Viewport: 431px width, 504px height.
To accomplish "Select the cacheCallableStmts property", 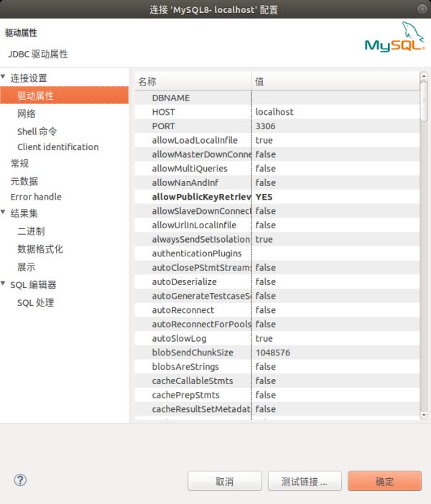I will [x=193, y=381].
